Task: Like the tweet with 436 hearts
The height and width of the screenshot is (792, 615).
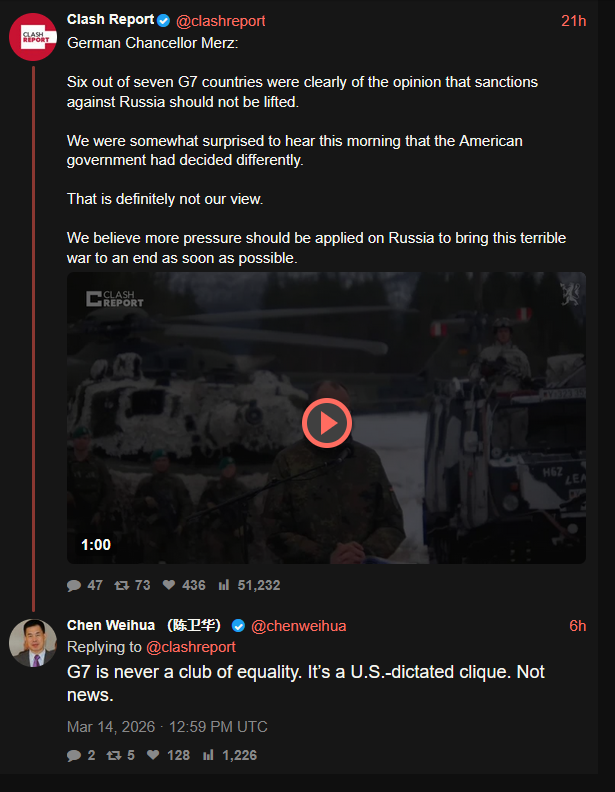Action: coord(169,585)
